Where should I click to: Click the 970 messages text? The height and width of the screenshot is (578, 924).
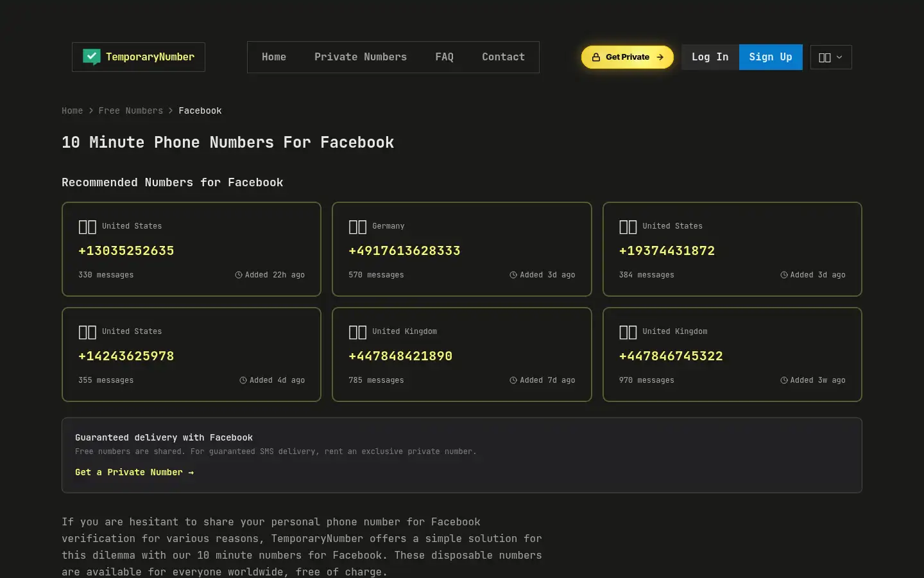pos(647,380)
